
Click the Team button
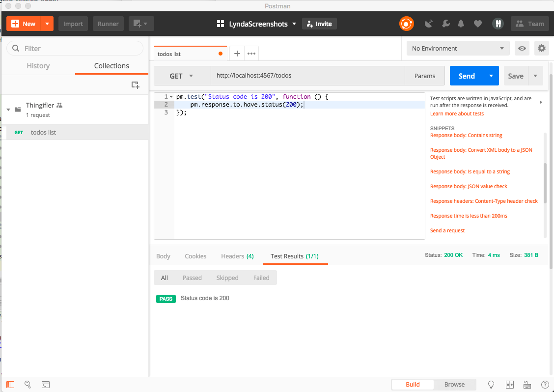[x=529, y=24]
